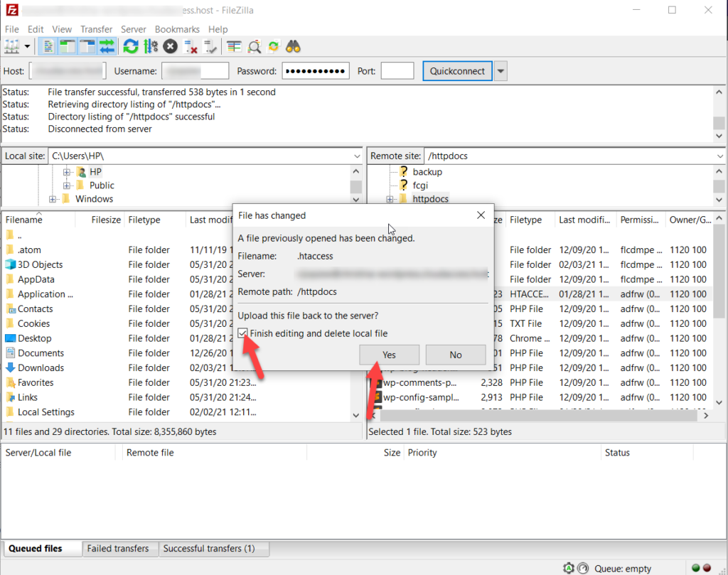The width and height of the screenshot is (728, 575).
Task: Click the green activity indicator light
Action: (695, 568)
